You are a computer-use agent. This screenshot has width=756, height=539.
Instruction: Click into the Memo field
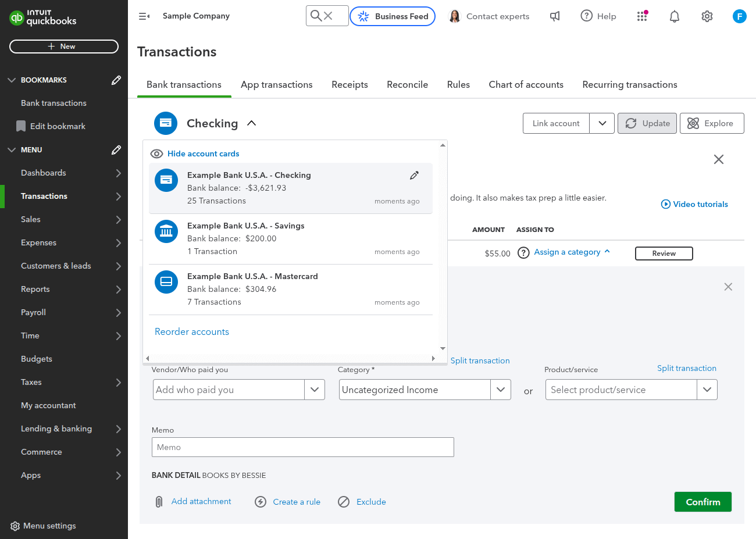pyautogui.click(x=303, y=447)
